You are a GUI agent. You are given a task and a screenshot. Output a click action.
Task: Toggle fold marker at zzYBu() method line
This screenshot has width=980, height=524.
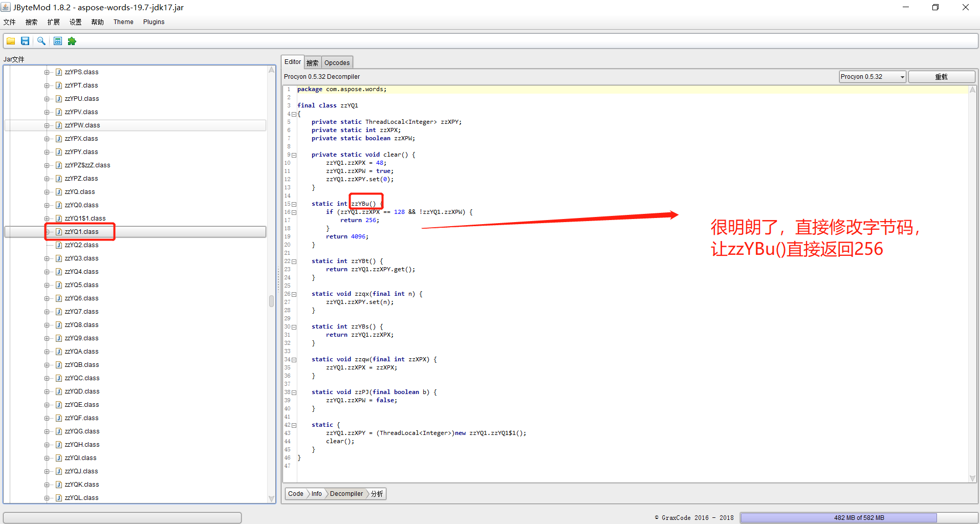294,204
